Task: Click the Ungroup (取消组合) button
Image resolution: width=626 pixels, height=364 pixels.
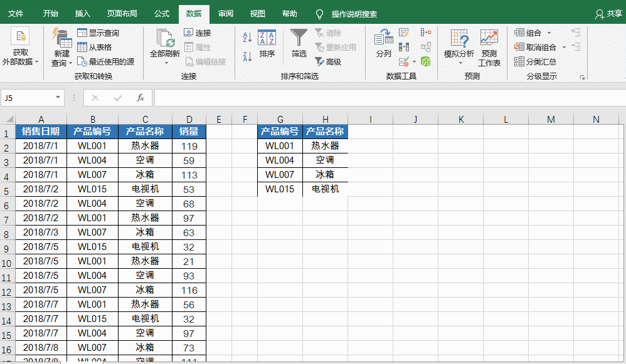Action: click(x=536, y=47)
